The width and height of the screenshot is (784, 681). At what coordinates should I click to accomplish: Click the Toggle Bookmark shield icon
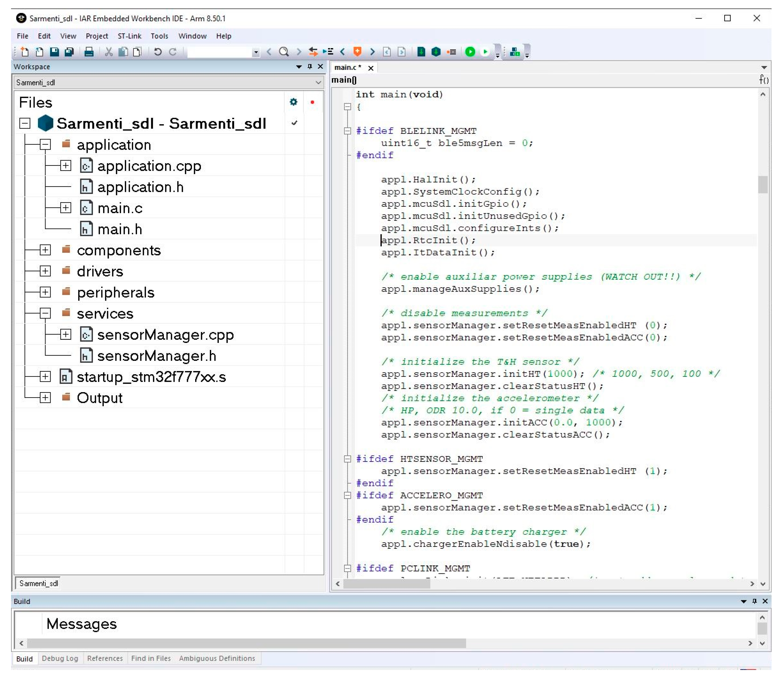[357, 52]
